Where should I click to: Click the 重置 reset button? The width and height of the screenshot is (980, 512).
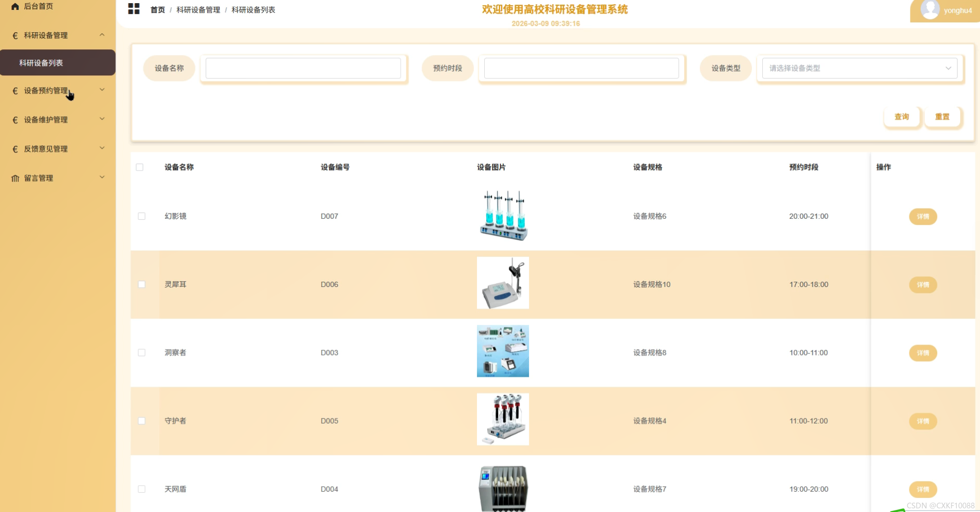(942, 117)
